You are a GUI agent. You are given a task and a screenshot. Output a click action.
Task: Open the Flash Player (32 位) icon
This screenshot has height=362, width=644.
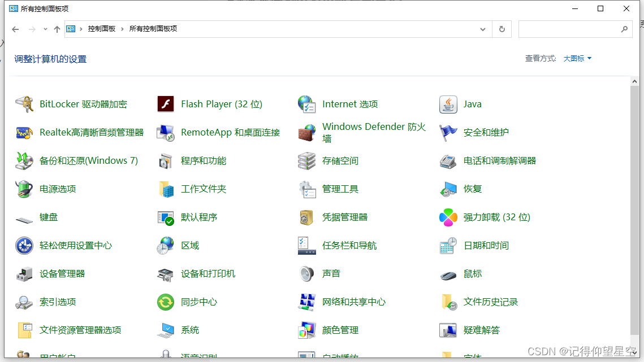pos(166,104)
